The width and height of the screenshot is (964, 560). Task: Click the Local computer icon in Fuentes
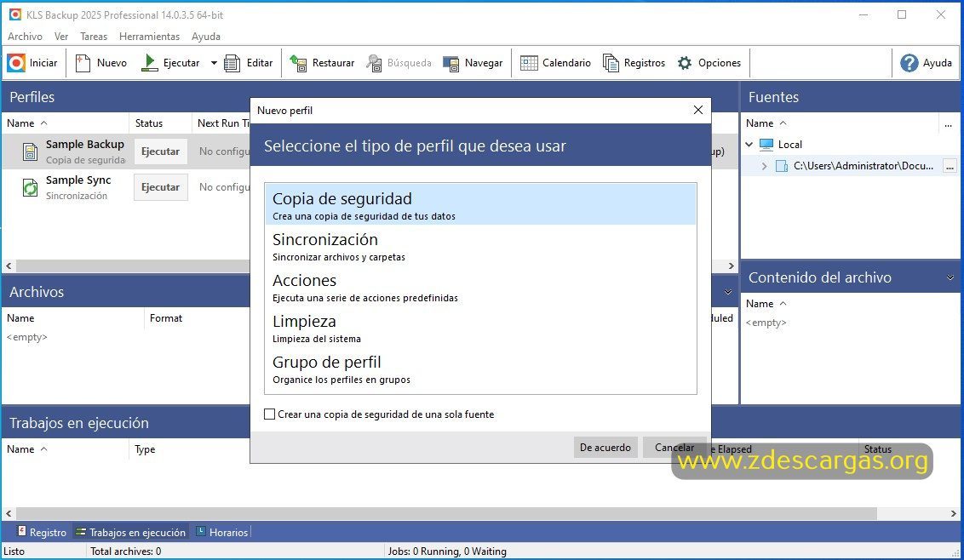(x=766, y=145)
